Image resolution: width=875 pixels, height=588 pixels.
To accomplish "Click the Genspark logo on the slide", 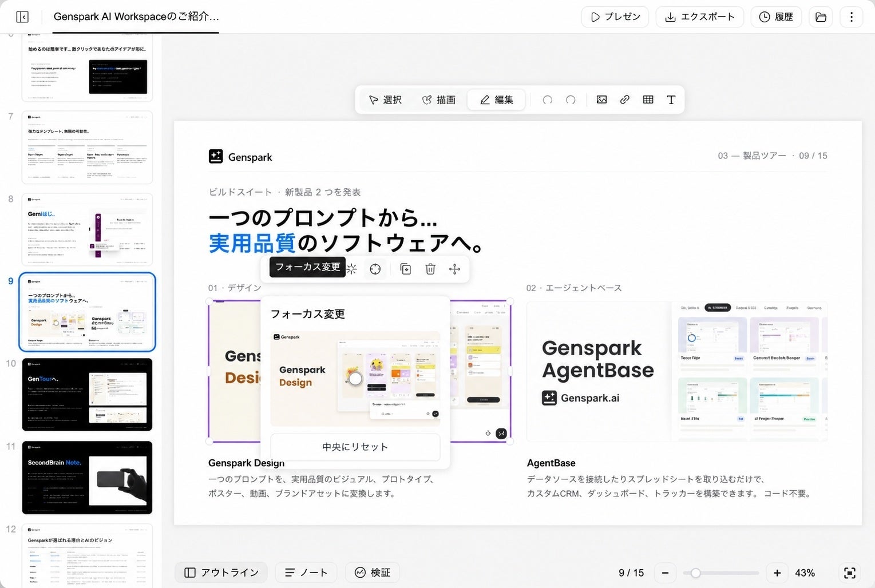I will tap(240, 157).
